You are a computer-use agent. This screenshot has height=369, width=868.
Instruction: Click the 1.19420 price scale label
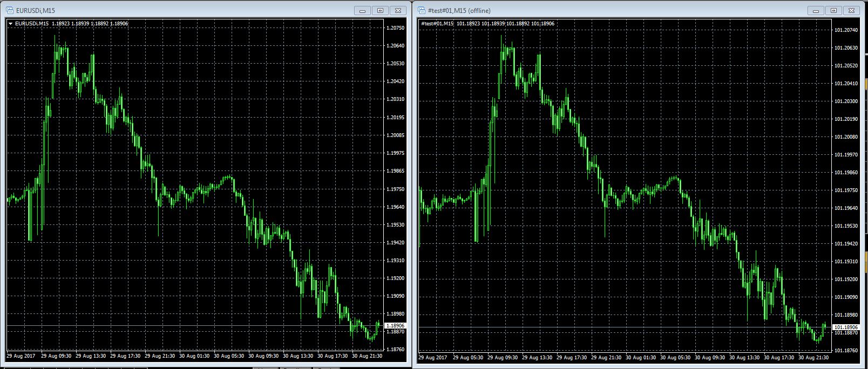click(x=396, y=243)
